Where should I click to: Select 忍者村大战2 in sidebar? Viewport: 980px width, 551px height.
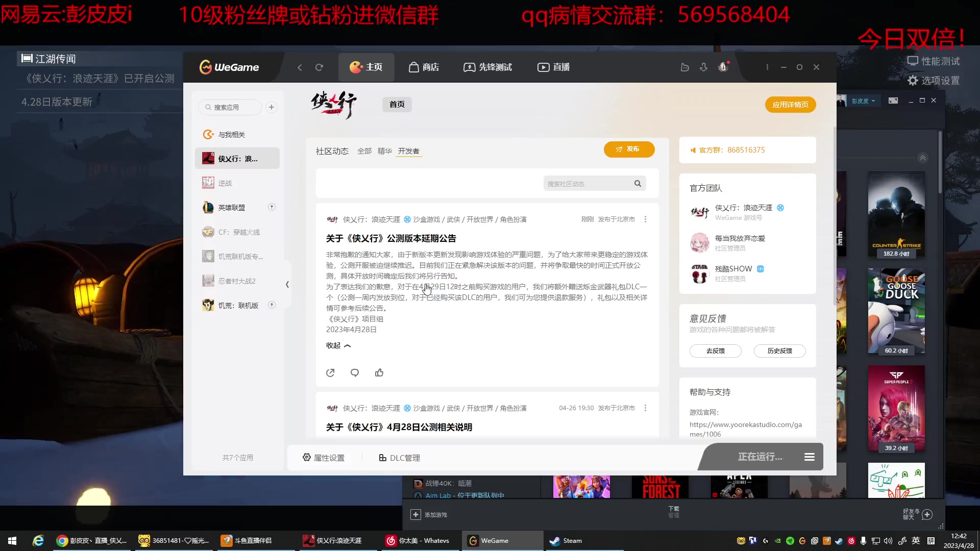[x=237, y=281]
